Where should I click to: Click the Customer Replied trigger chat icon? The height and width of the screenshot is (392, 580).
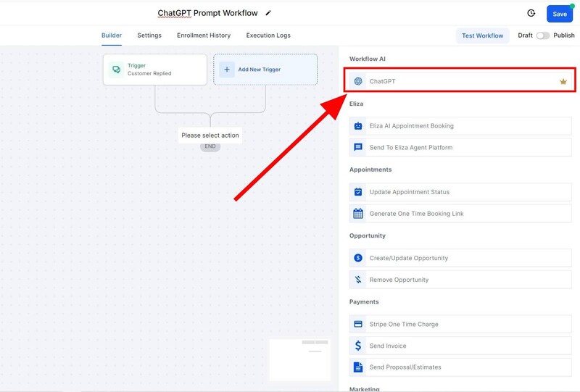[116, 70]
